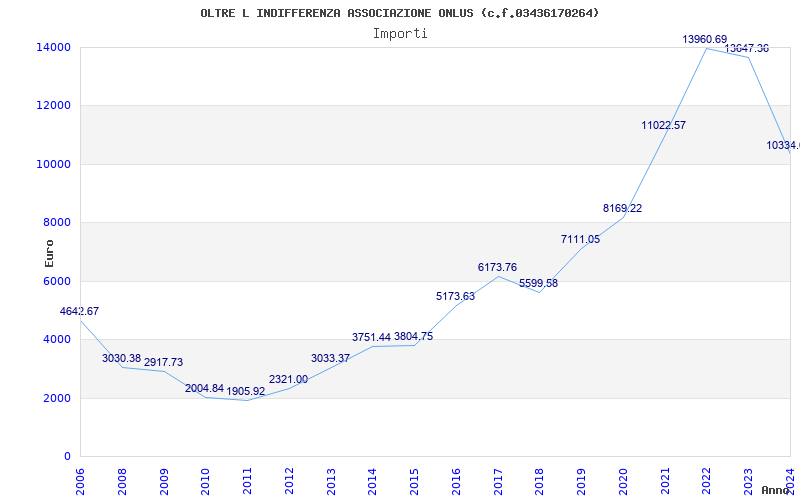800x500 pixels.
Task: Click the data label 2004.84
Action: (x=205, y=388)
